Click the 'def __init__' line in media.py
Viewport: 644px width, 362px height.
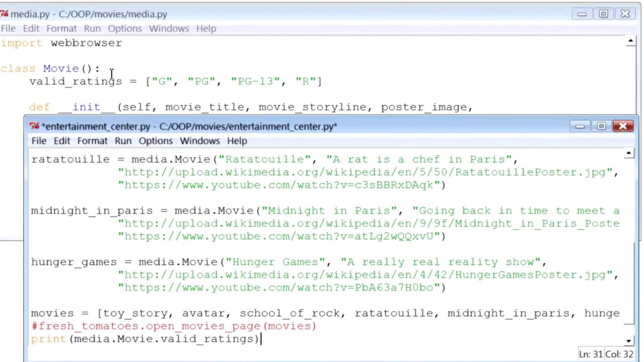[251, 107]
